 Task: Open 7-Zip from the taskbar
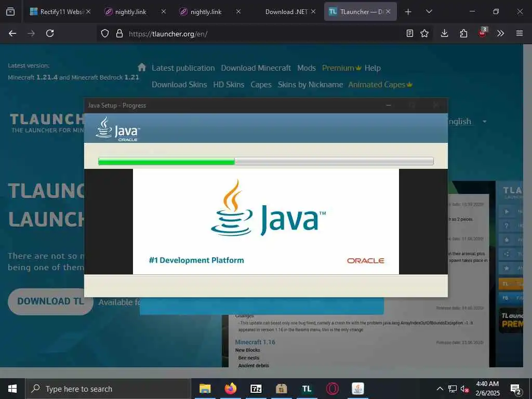pyautogui.click(x=256, y=389)
